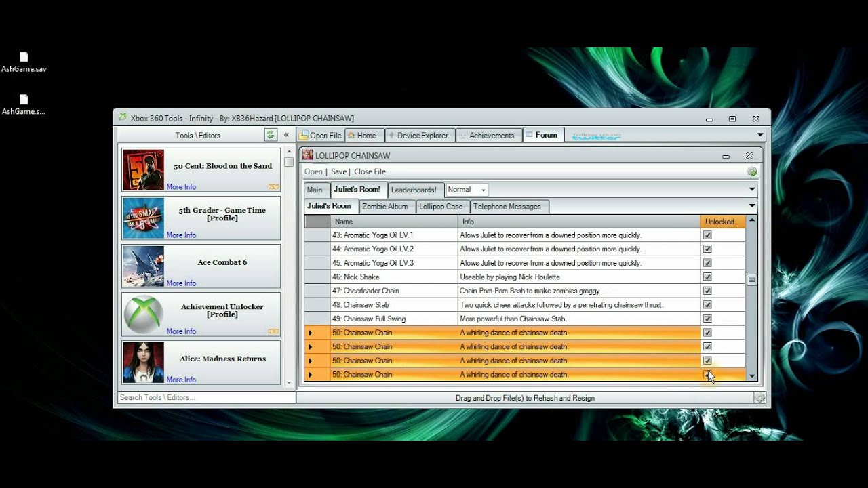The image size is (868, 488).
Task: Click 'More powerful than Chainsaw Stab.' info cell
Action: 579,319
